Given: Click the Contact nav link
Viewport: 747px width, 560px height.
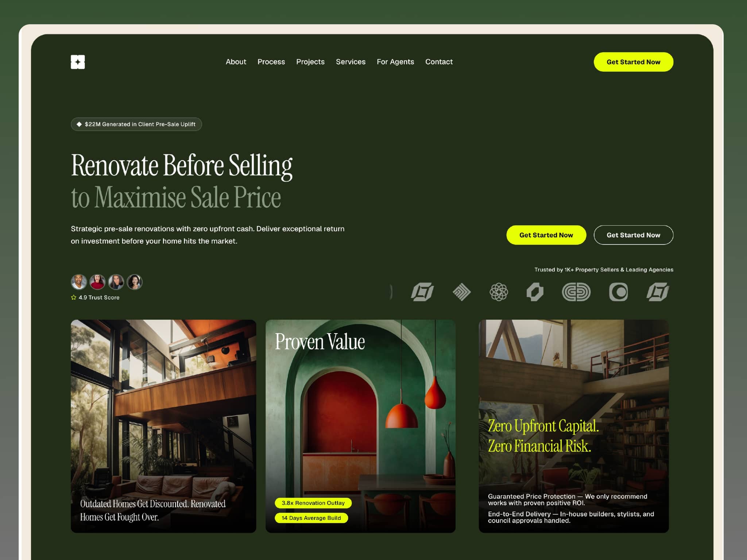Looking at the screenshot, I should tap(439, 62).
